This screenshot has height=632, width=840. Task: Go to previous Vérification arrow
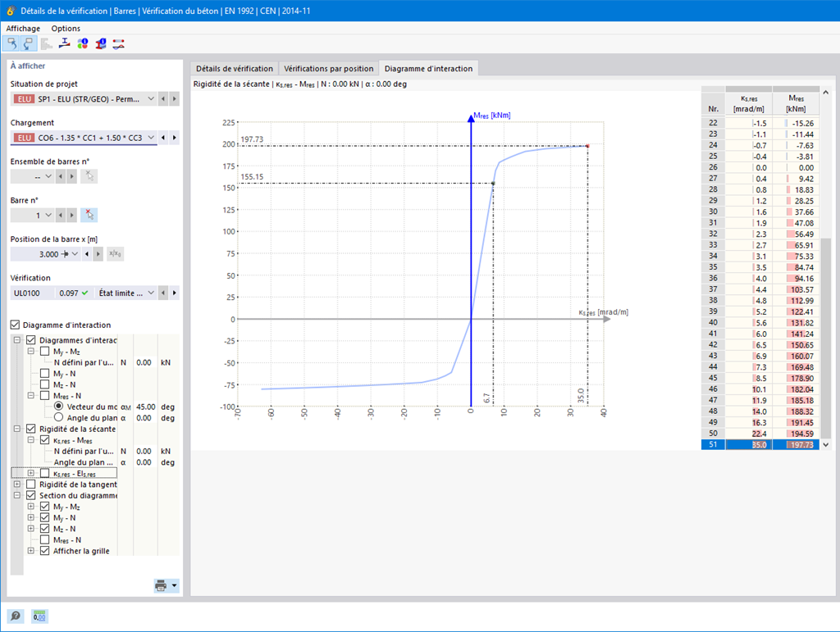(x=163, y=293)
